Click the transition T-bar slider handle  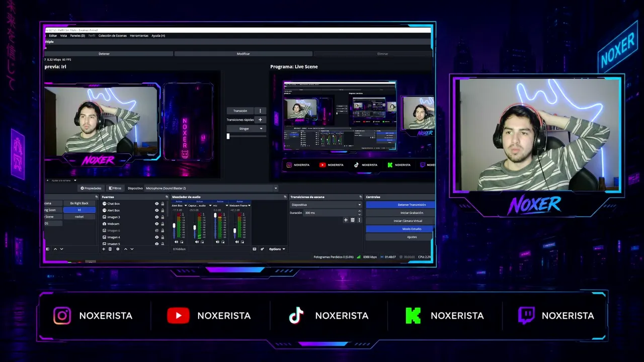click(228, 136)
